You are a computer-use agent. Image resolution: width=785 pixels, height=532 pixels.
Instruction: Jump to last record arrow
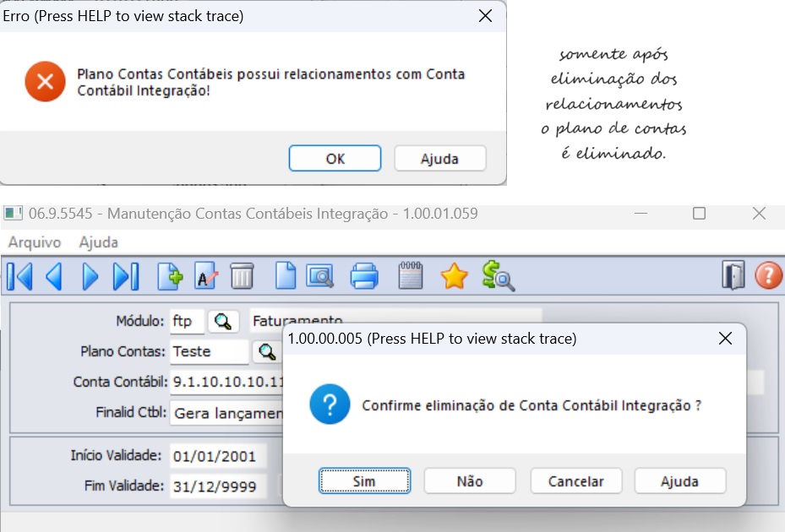tap(126, 277)
